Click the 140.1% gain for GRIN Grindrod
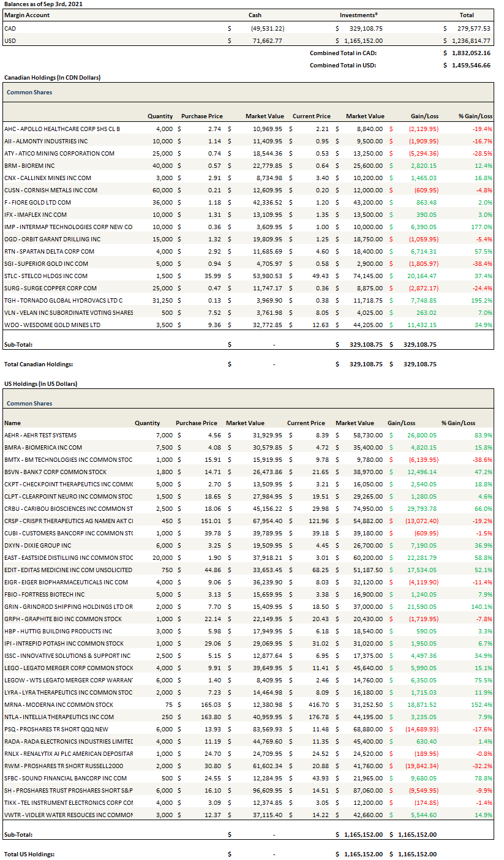This screenshot has height=860, width=504. (x=482, y=606)
